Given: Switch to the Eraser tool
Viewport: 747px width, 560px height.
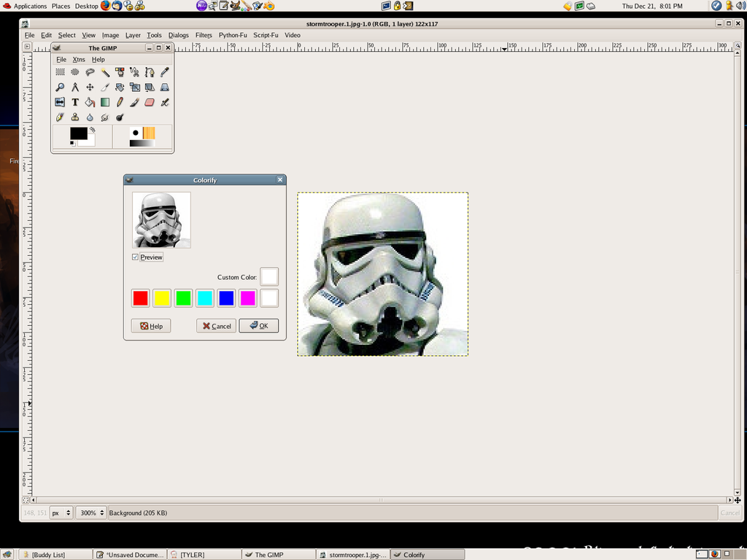Looking at the screenshot, I should (149, 101).
